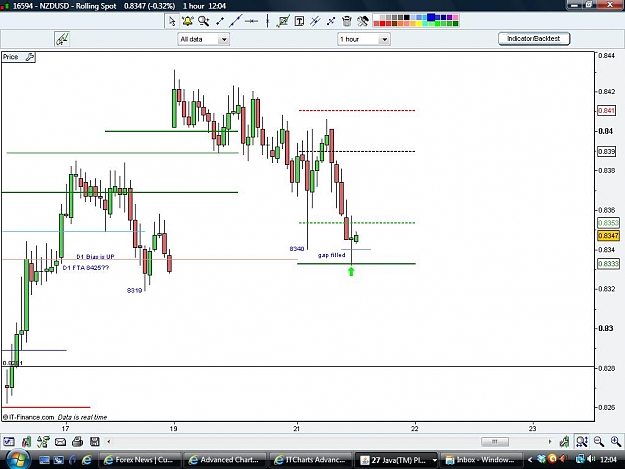Image resolution: width=625 pixels, height=469 pixels.
Task: Select the short line segment tool
Action: 220,21
